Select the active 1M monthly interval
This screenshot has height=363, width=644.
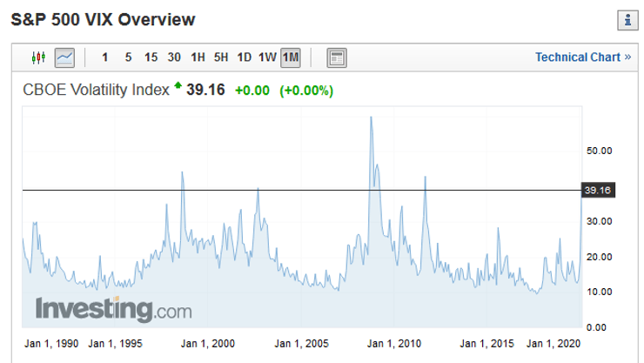[291, 58]
